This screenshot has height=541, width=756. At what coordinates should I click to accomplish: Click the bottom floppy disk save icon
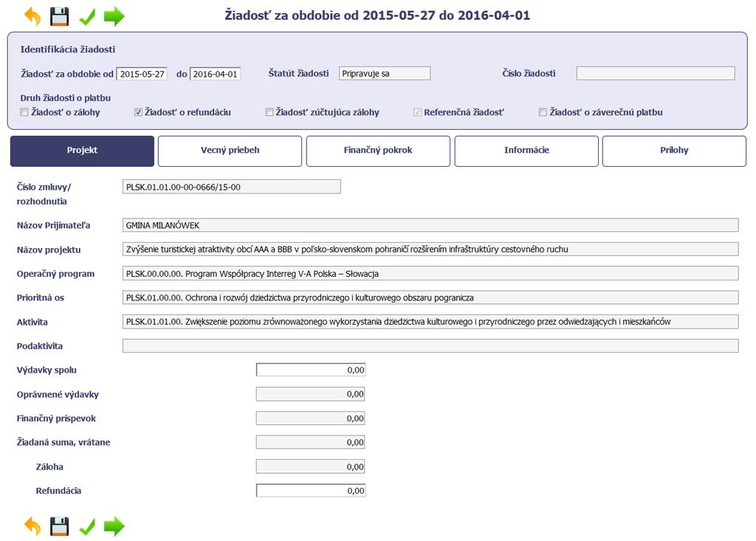pyautogui.click(x=59, y=526)
